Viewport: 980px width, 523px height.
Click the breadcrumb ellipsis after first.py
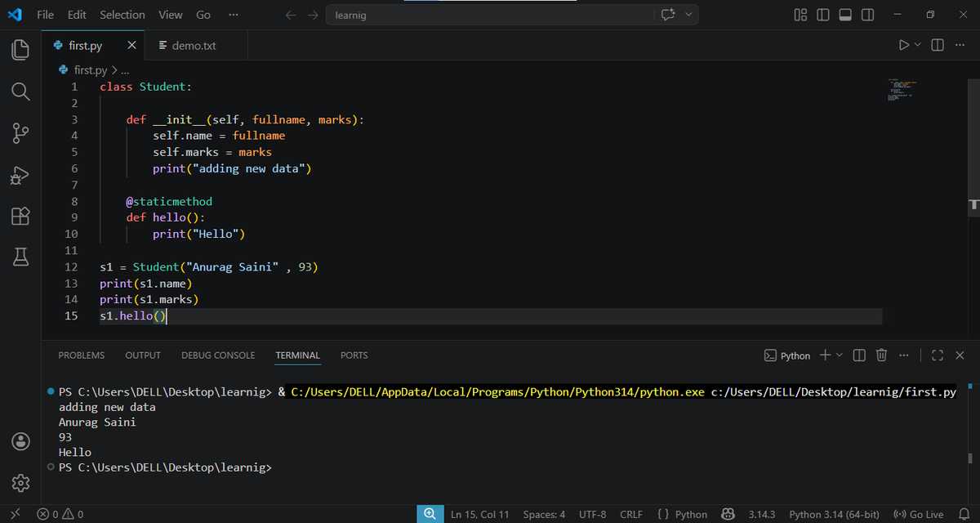point(125,70)
